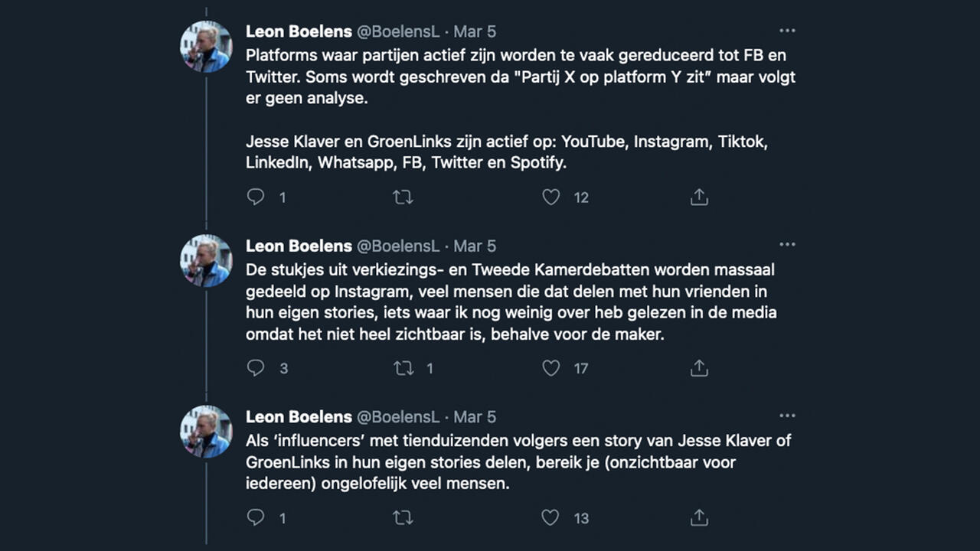Reply to the tweet about Tweede Kamerdebatten
Image resolution: width=980 pixels, height=551 pixels.
tap(256, 368)
